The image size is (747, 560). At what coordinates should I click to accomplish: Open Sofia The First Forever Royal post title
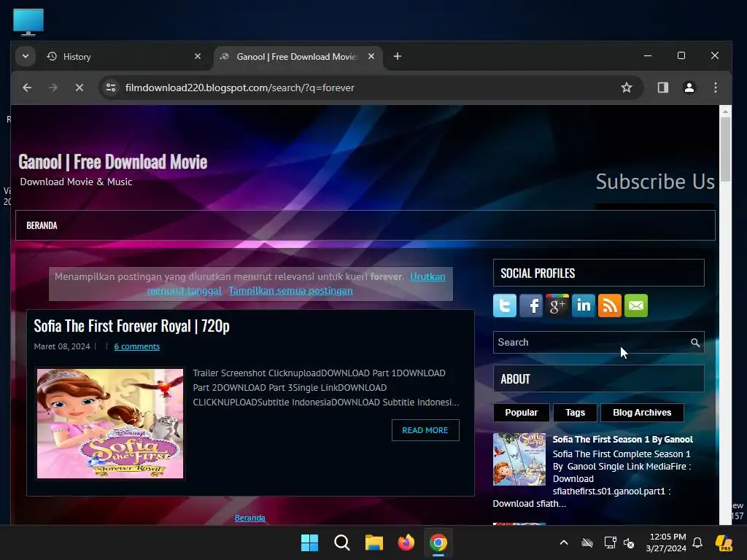coord(131,326)
